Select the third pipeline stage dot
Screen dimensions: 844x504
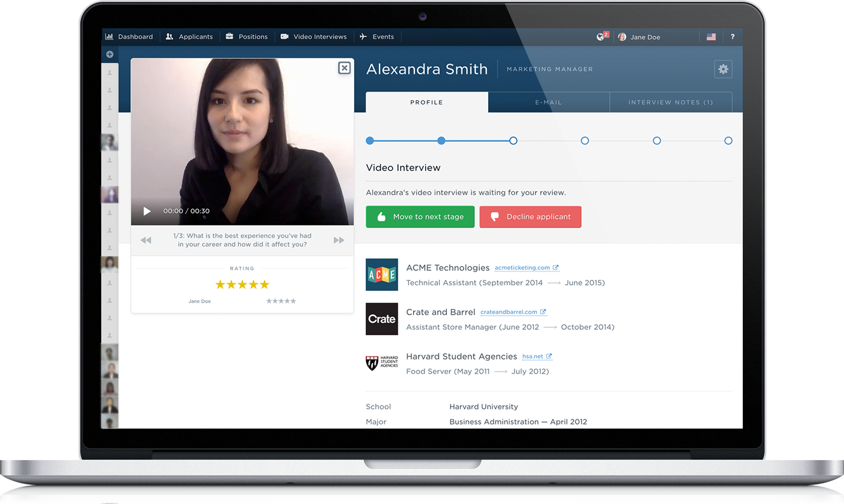point(513,140)
